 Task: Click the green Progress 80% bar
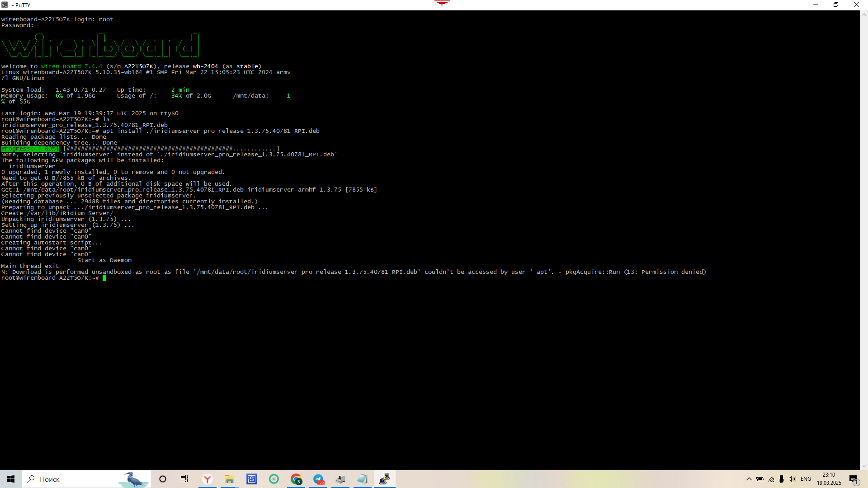(x=30, y=149)
